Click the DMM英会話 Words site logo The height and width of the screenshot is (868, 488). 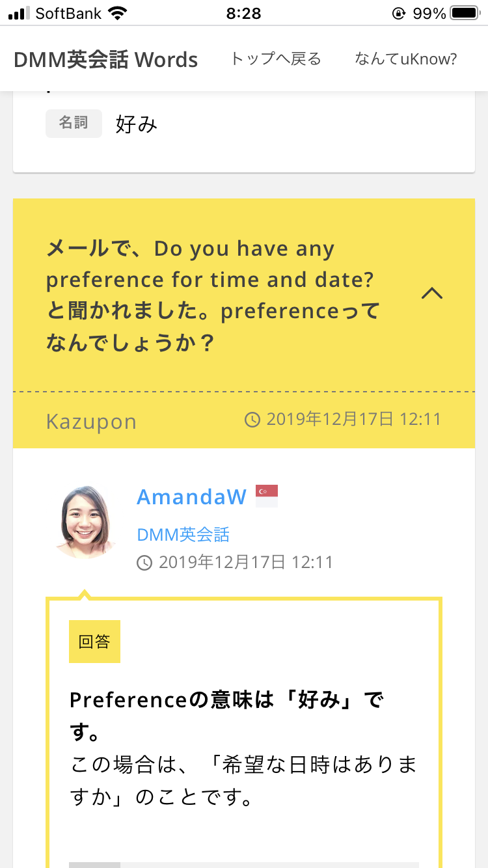(105, 60)
